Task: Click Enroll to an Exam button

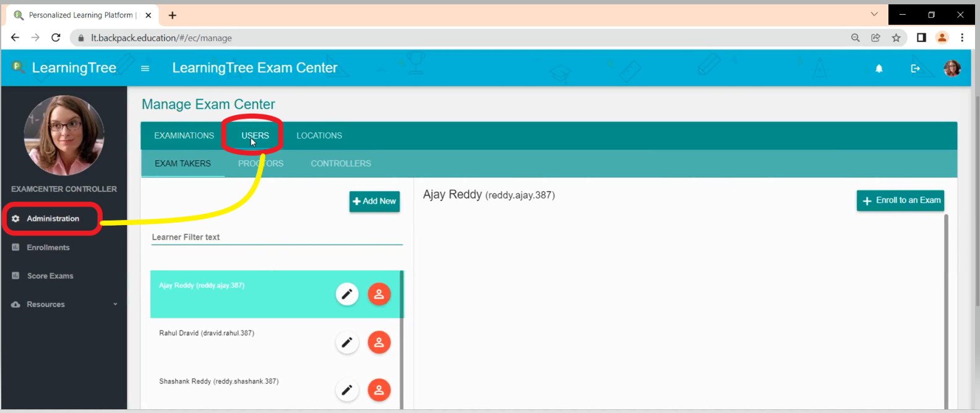Action: [x=900, y=200]
